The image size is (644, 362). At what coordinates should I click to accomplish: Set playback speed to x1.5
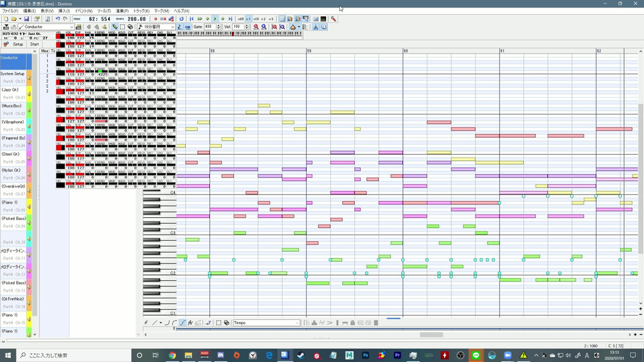(256, 19)
